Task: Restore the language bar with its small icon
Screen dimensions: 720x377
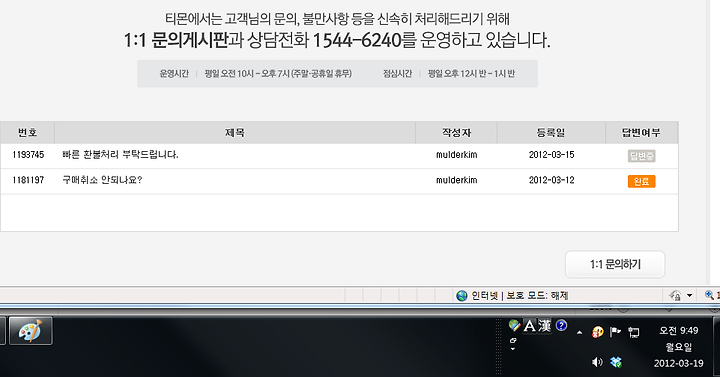Action: point(513,341)
